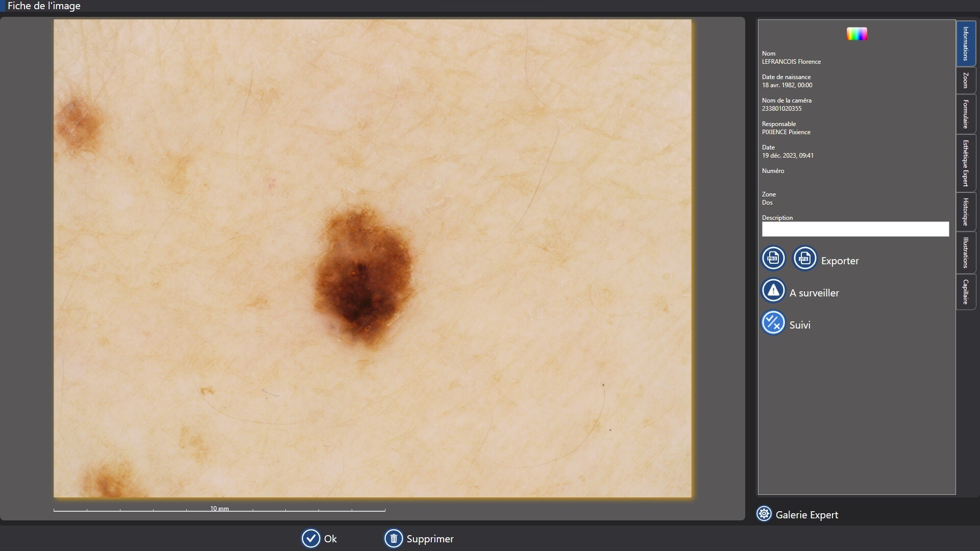Open the Illustrations tab
The height and width of the screenshot is (551, 980).
pos(966,253)
